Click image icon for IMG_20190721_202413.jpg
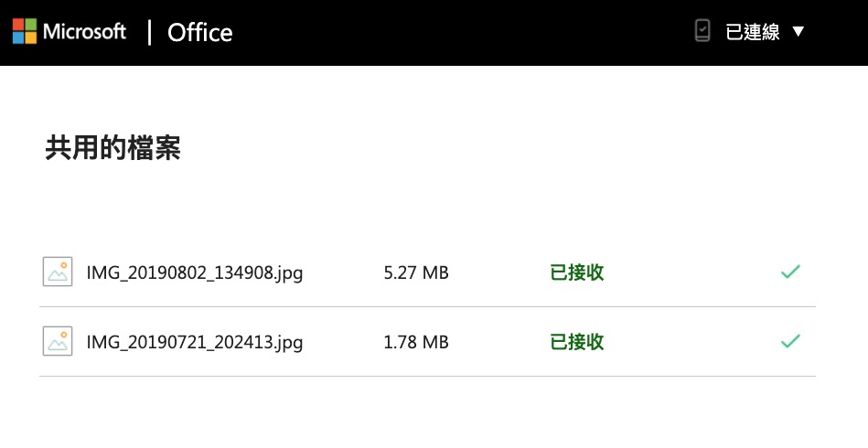Viewport: 868px width, 448px height. [58, 341]
